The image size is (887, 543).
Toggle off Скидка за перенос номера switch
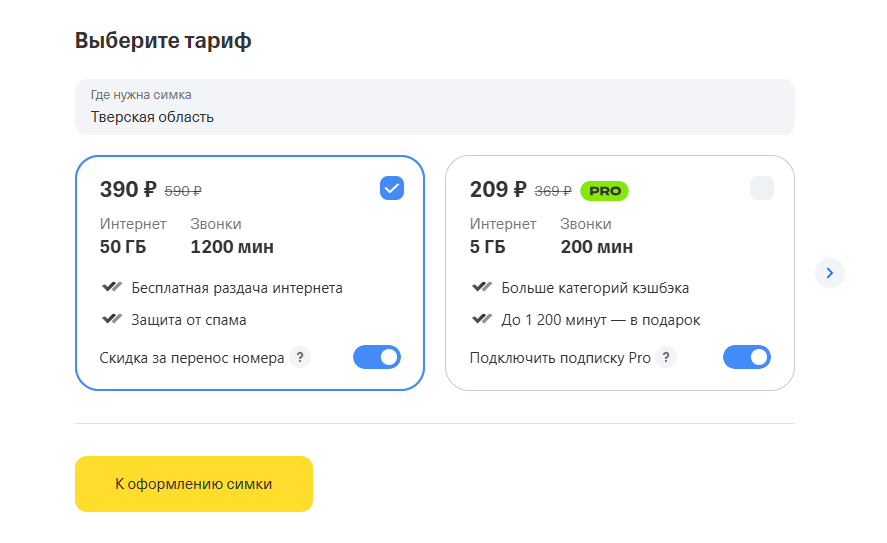[377, 357]
